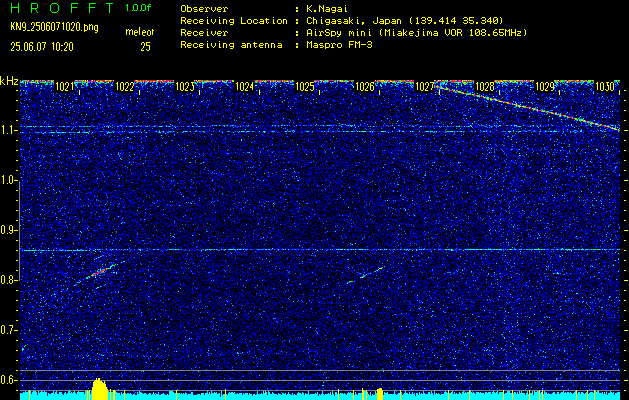Click the 1.0 frequency axis label

coord(8,180)
